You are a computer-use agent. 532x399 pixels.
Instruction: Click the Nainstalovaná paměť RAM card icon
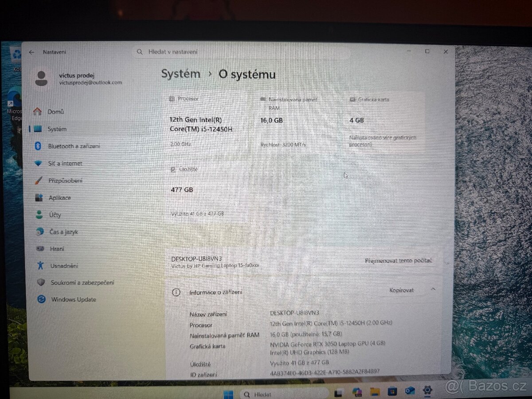263,99
